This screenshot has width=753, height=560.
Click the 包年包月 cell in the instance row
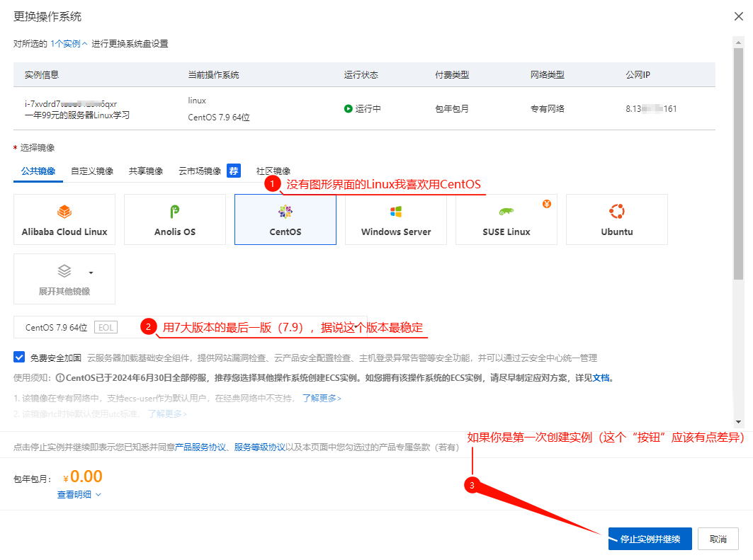point(452,109)
